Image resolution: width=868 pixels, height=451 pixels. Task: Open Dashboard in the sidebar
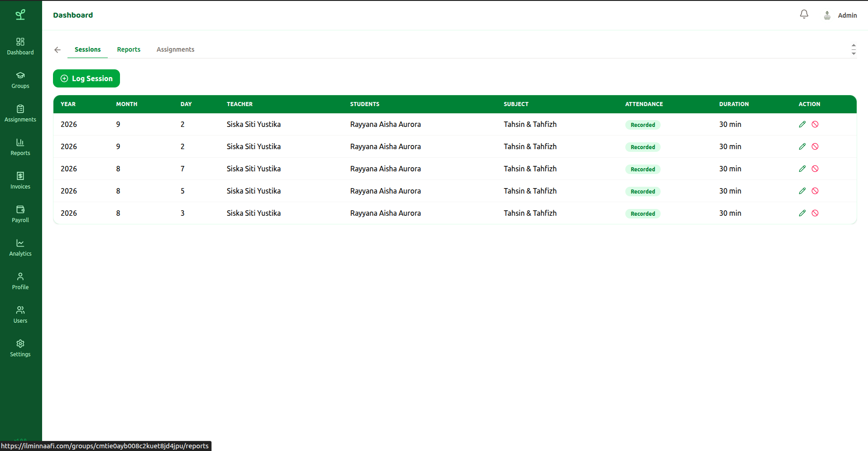[20, 46]
